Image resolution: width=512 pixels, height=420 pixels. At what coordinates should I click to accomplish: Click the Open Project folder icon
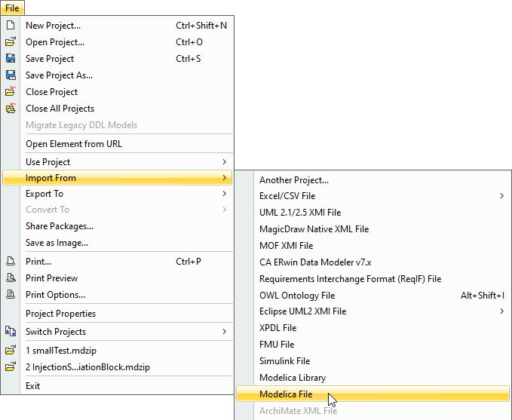click(x=11, y=42)
